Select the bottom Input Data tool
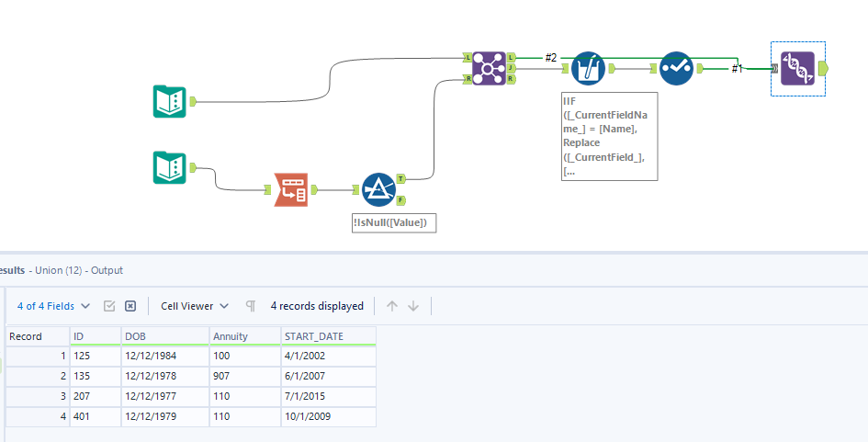This screenshot has height=442, width=868. (x=169, y=167)
